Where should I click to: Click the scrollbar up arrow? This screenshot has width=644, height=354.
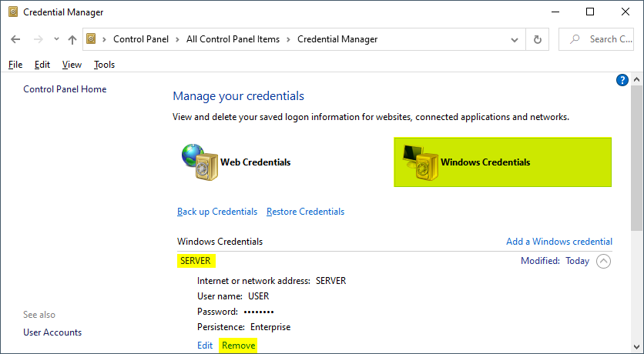click(636, 79)
